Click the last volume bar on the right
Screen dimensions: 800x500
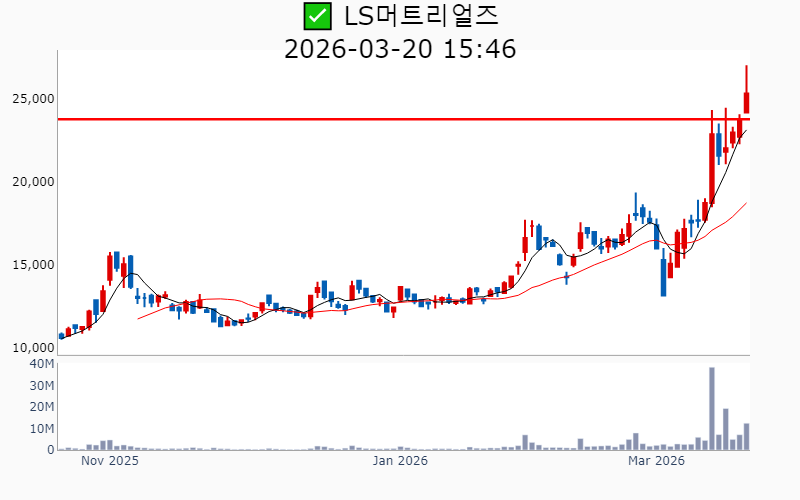tap(746, 437)
